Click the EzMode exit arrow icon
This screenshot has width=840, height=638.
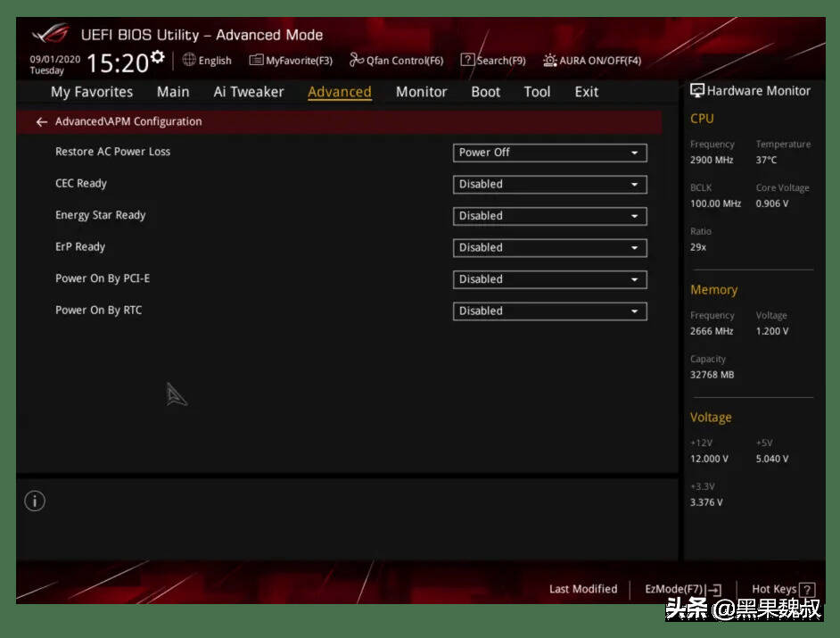coord(714,591)
